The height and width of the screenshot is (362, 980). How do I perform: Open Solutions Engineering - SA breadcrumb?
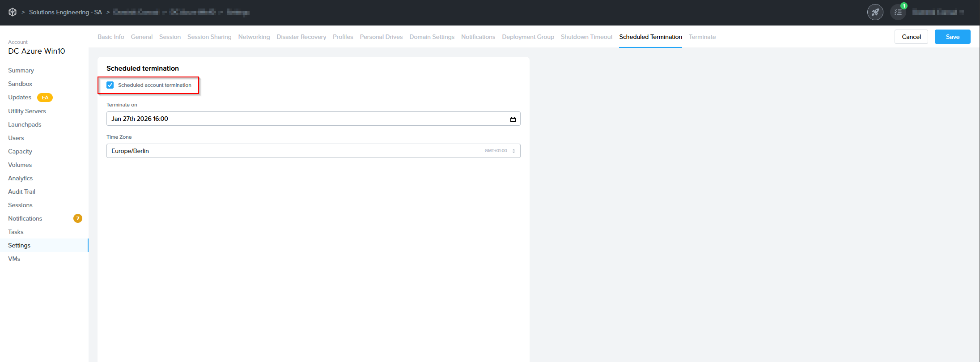[65, 12]
